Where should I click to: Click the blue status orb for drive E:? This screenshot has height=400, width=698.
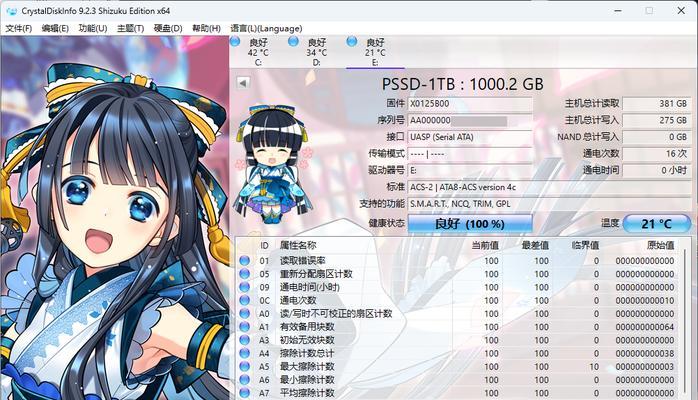tap(352, 42)
